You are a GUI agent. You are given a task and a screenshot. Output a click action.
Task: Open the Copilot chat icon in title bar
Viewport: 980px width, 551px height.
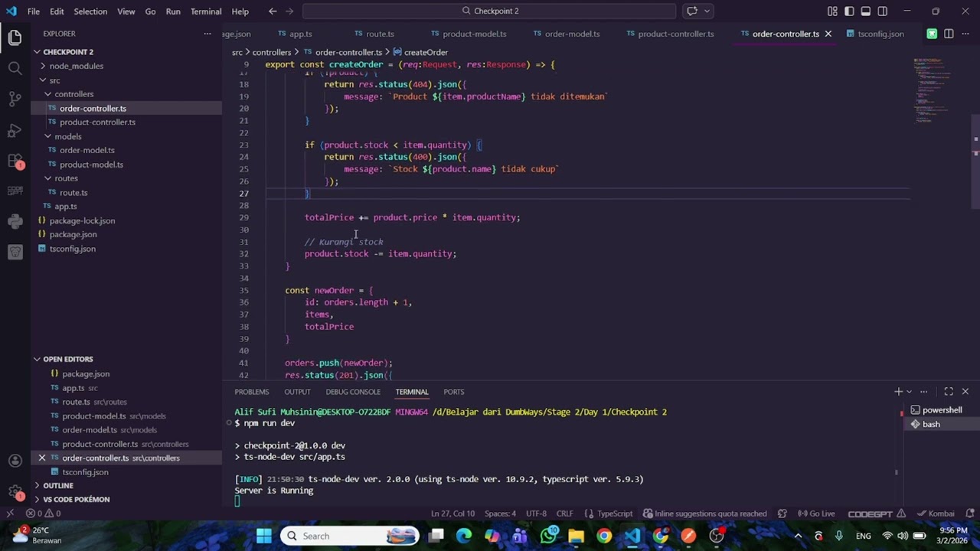[x=692, y=11]
